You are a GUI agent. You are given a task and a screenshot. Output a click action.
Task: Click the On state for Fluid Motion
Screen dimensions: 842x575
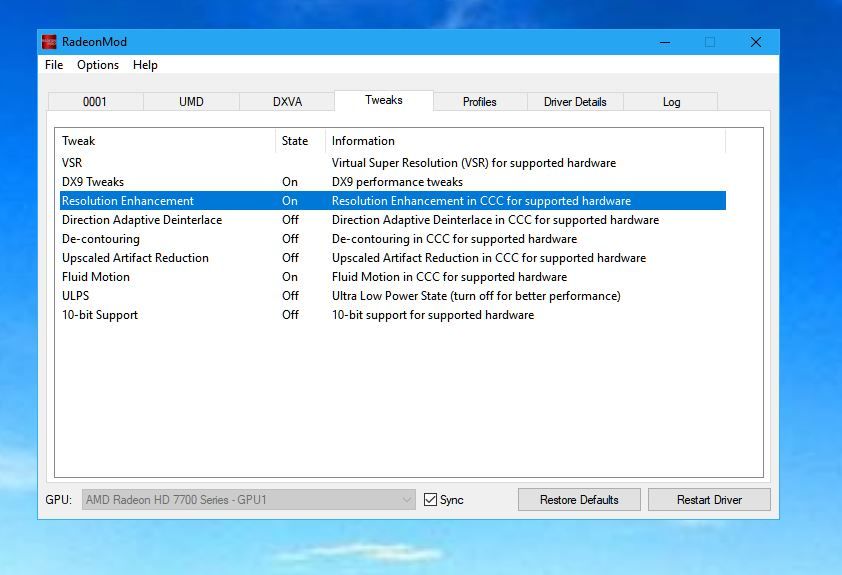(x=290, y=277)
